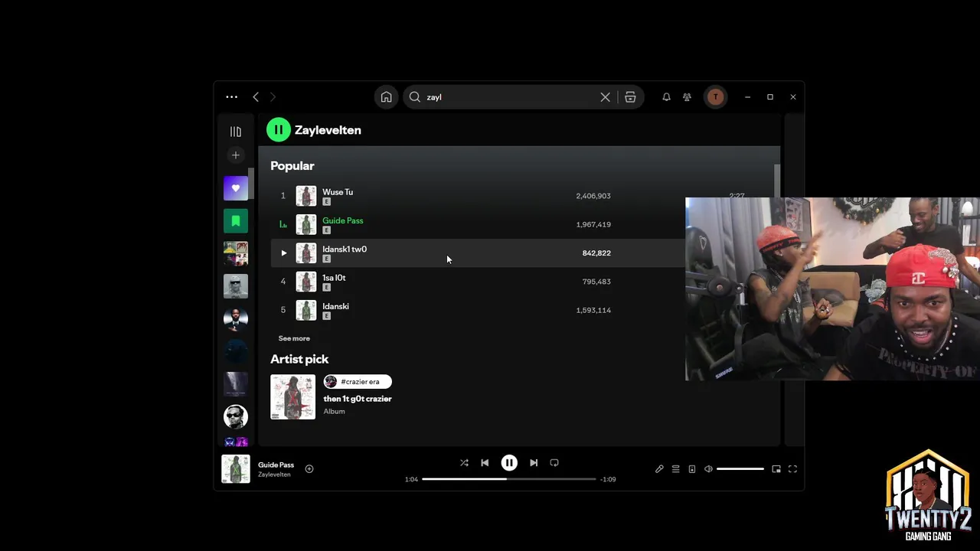The width and height of the screenshot is (980, 551).
Task: Pause playback in the player bar
Action: pyautogui.click(x=509, y=463)
